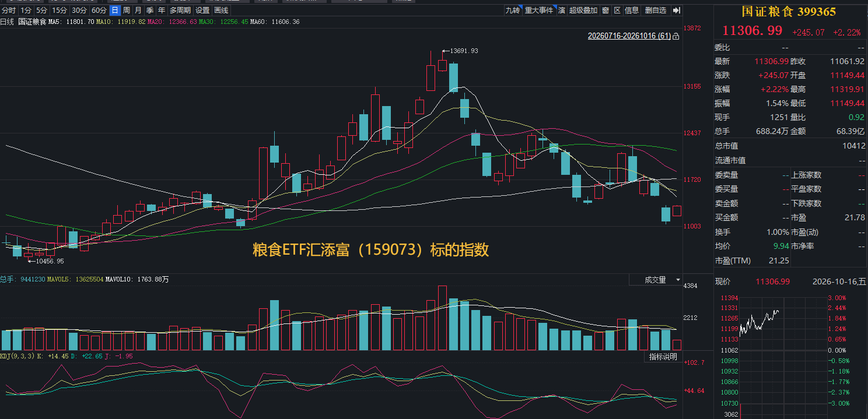
Task: Click the latest price 11306.99 header
Action: (752, 31)
